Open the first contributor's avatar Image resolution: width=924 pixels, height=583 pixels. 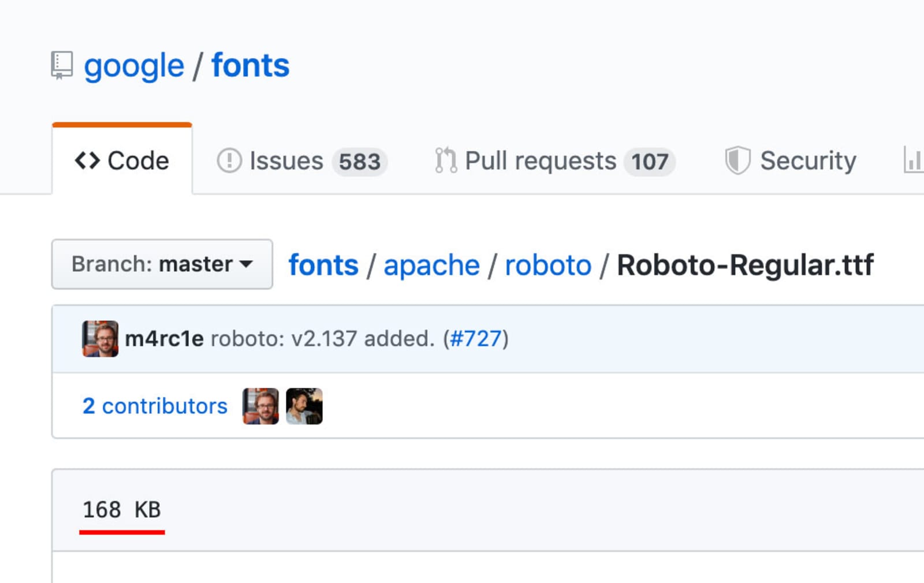click(x=260, y=406)
